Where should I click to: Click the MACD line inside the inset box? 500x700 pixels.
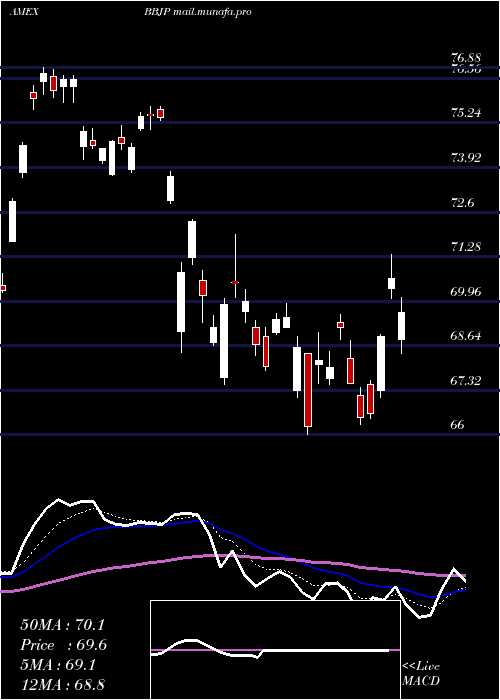[x=271, y=650]
